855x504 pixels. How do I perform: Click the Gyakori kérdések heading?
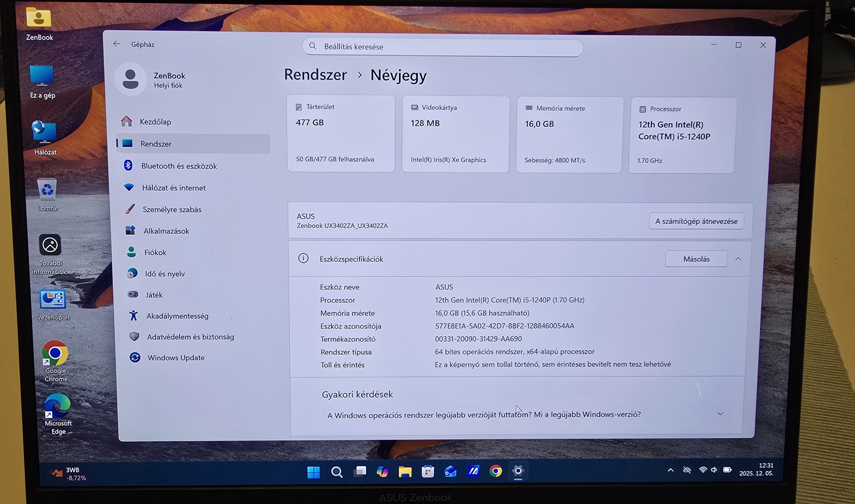(357, 394)
